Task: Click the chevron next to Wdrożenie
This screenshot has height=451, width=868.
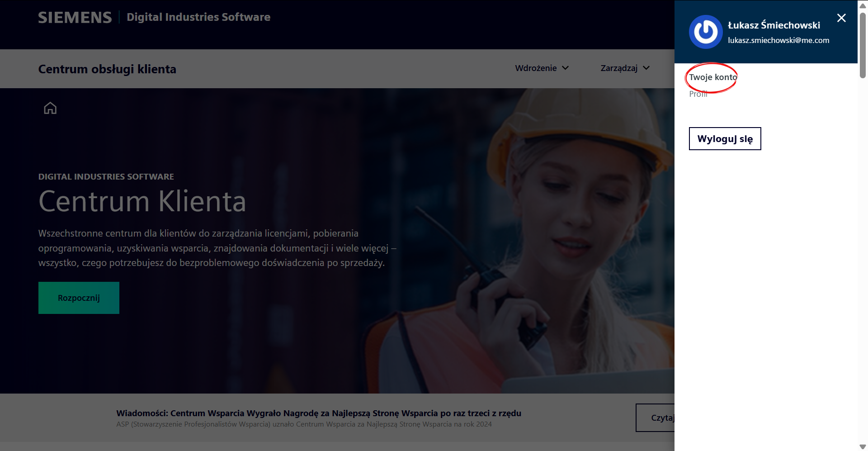Action: click(x=565, y=68)
